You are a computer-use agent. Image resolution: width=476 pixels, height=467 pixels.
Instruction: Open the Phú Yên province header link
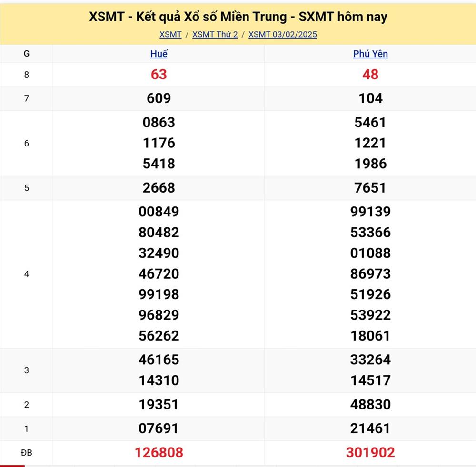(370, 54)
